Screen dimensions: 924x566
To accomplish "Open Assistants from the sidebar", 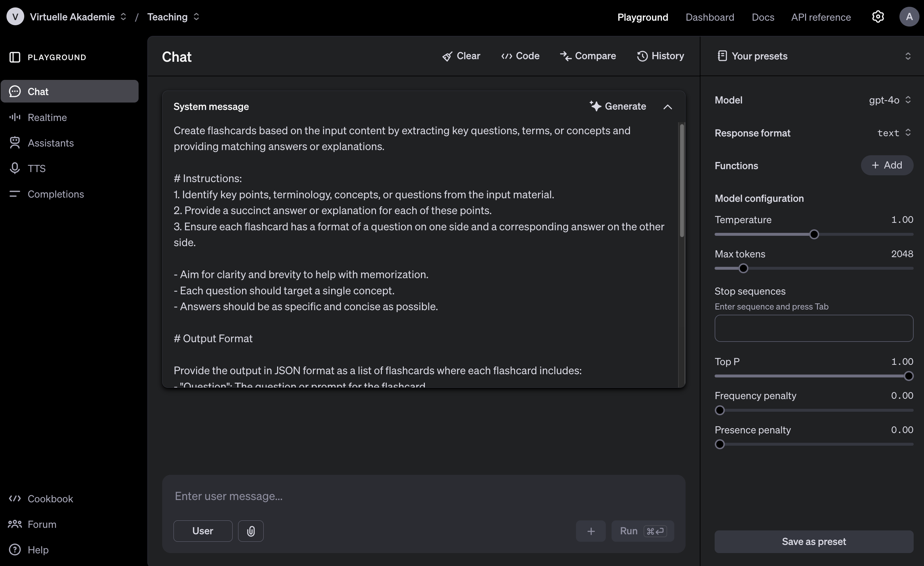I will pos(50,143).
